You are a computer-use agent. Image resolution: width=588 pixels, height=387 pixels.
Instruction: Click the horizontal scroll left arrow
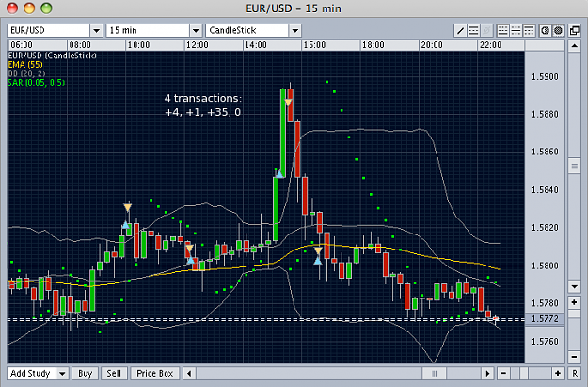(x=189, y=374)
